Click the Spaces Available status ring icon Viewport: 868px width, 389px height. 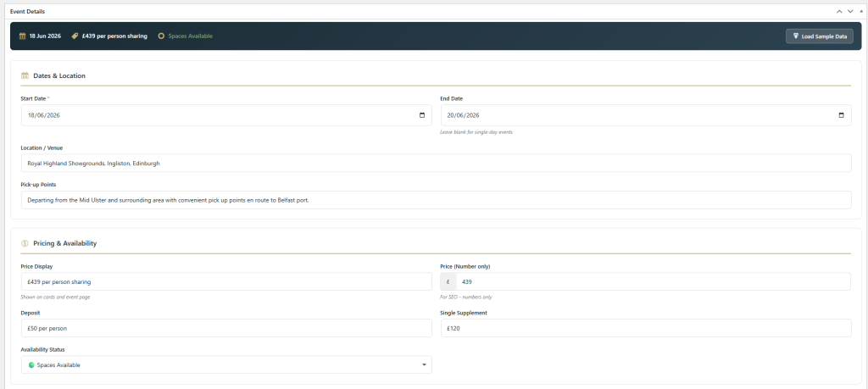point(161,36)
